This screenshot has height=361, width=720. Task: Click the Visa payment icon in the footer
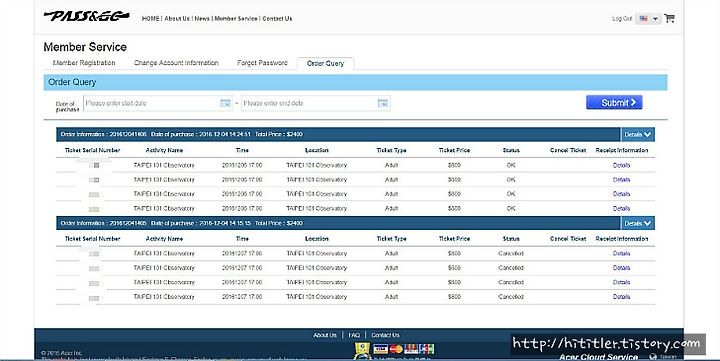380,350
